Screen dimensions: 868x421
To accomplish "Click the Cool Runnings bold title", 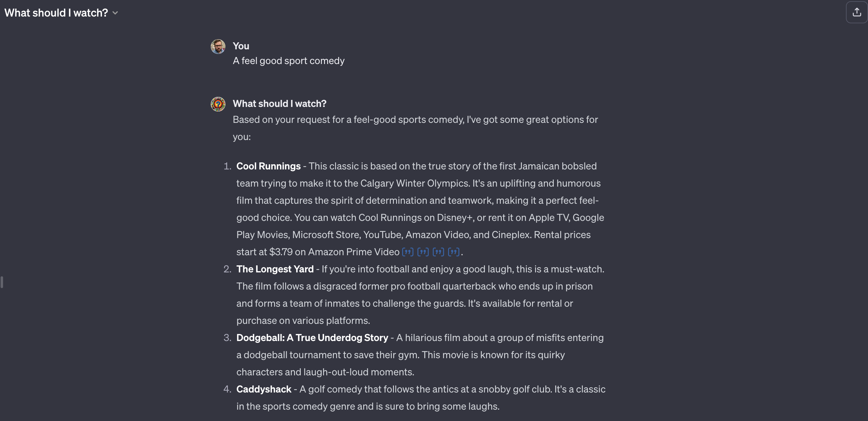I will tap(268, 166).
